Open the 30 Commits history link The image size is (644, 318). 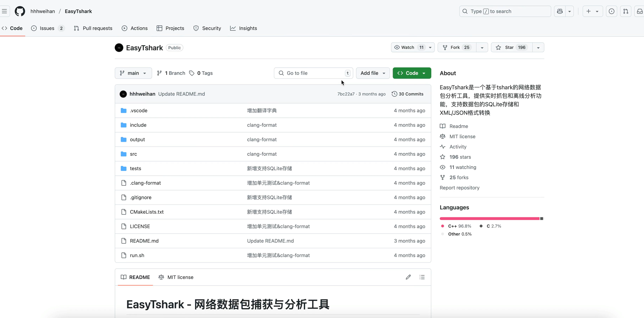408,94
